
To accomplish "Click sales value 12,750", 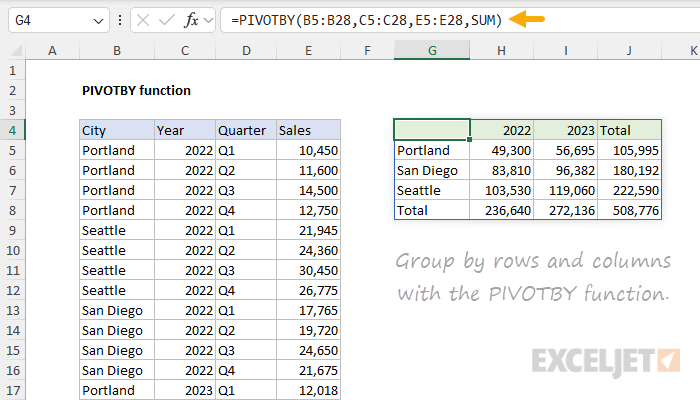I will [x=308, y=210].
